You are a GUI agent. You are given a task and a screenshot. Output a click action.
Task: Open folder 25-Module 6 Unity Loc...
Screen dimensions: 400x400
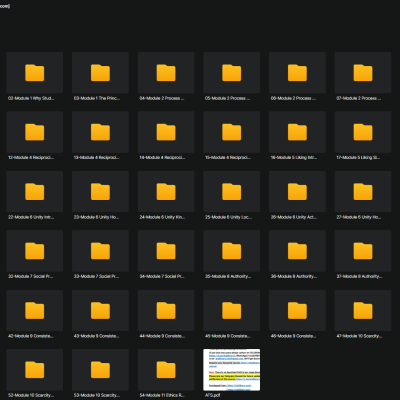click(x=232, y=192)
